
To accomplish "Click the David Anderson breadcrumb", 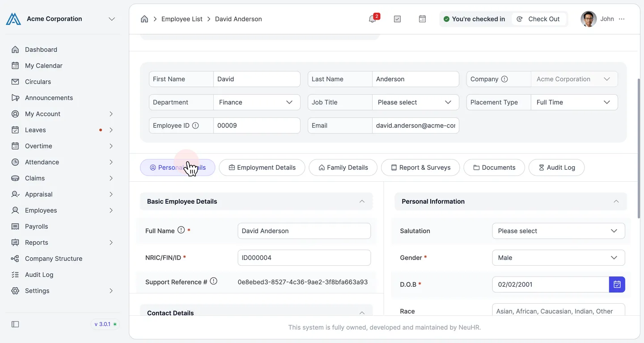I will click(238, 19).
